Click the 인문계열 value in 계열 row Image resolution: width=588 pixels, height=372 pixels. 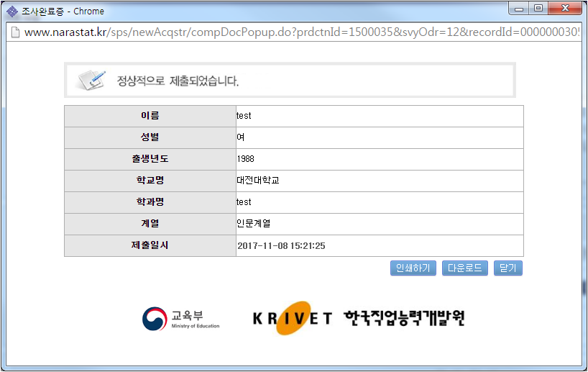point(253,224)
